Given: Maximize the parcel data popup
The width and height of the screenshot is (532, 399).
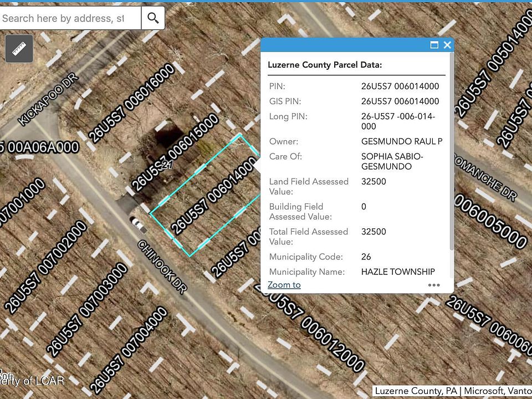Looking at the screenshot, I should pyautogui.click(x=434, y=45).
